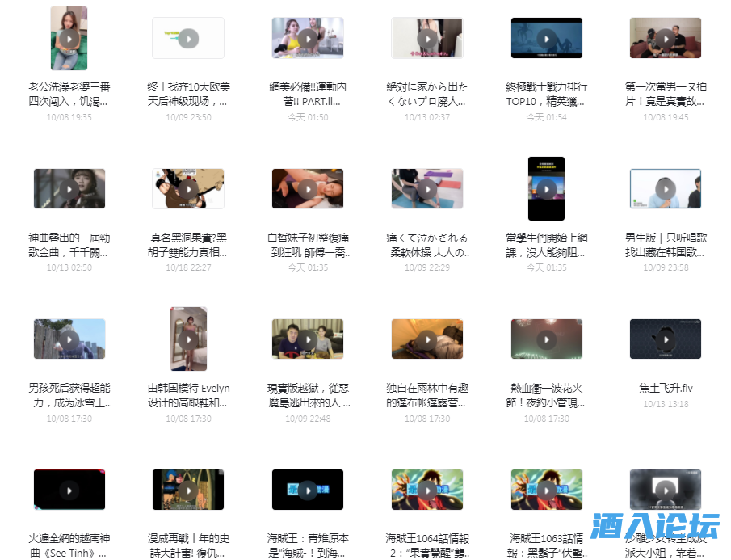Viewport: 731px width, 560px height.
Task: Open title 海賊王1064話情報2
Action: (x=427, y=545)
